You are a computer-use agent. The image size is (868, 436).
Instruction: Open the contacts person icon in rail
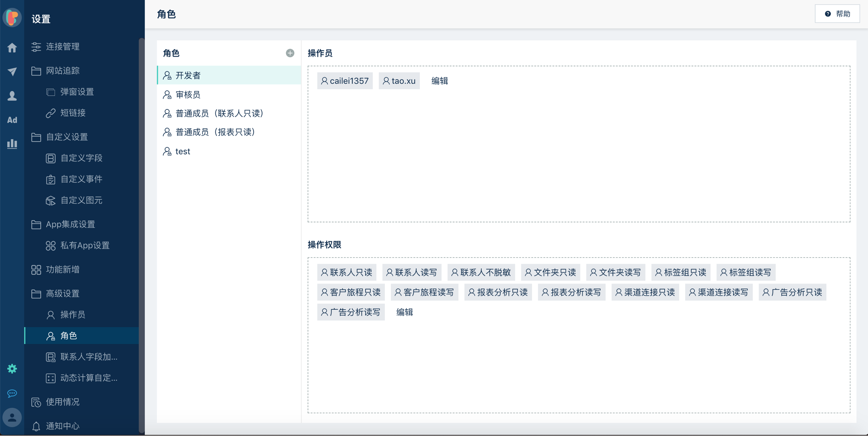coord(12,96)
